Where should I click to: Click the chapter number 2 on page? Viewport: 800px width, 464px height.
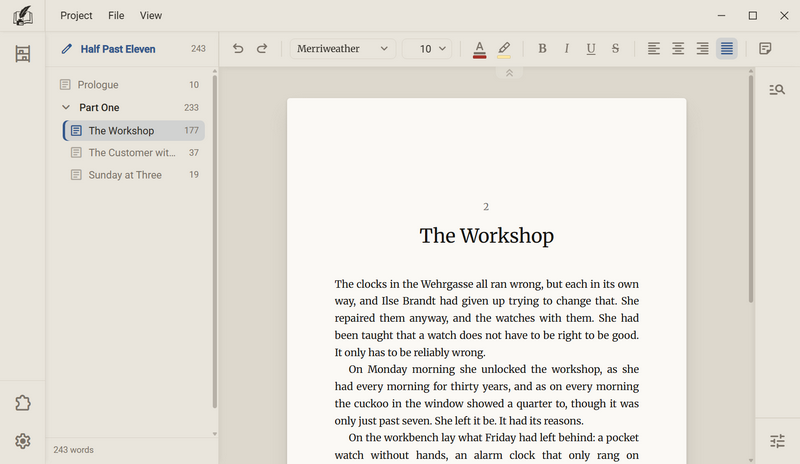pos(486,207)
